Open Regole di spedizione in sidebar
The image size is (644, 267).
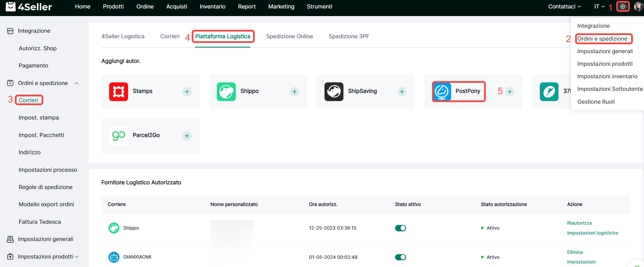tap(46, 187)
